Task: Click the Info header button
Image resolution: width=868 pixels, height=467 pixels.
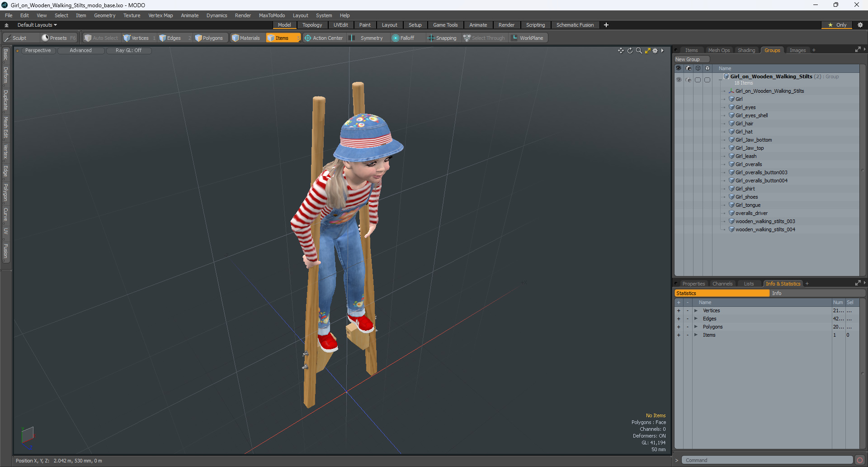Action: click(x=817, y=293)
